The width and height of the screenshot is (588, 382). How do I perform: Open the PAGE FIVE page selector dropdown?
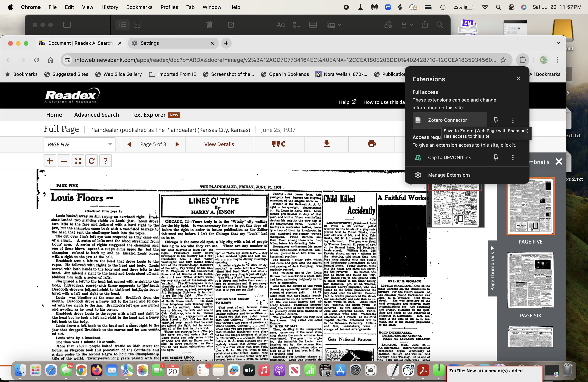pos(80,144)
